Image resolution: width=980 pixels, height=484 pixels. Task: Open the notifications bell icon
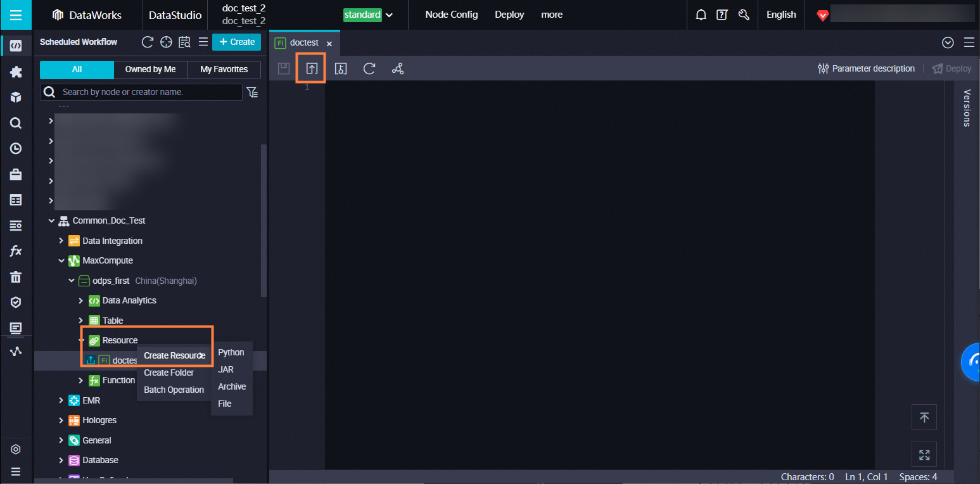(701, 15)
